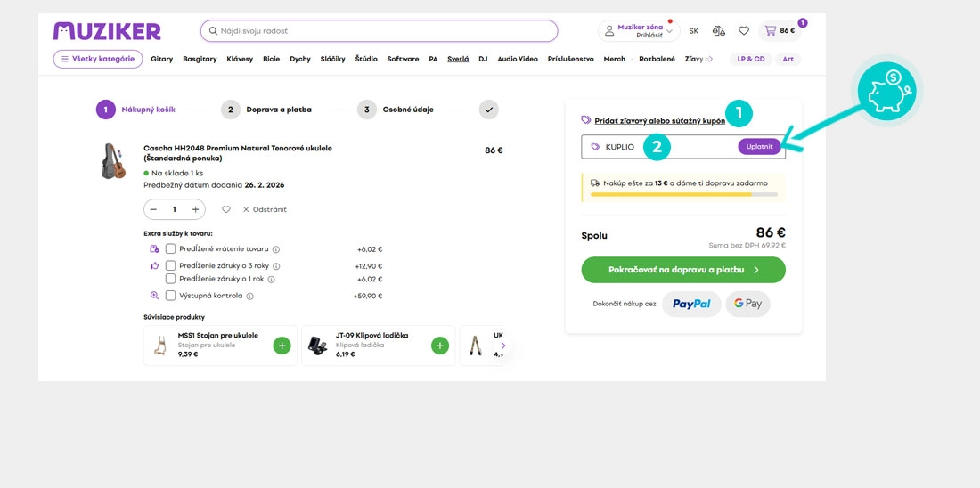The image size is (980, 488).
Task: Focus the Nájdi svoju radosť search field
Action: click(x=380, y=30)
